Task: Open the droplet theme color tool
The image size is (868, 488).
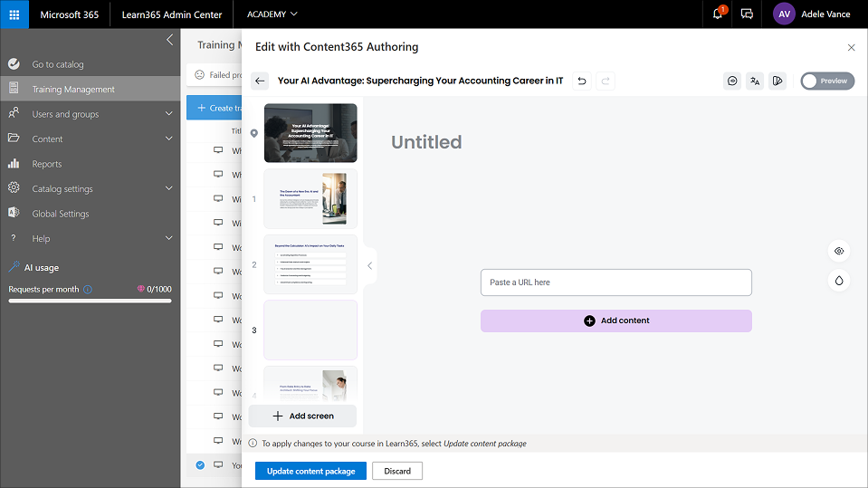Action: (839, 281)
